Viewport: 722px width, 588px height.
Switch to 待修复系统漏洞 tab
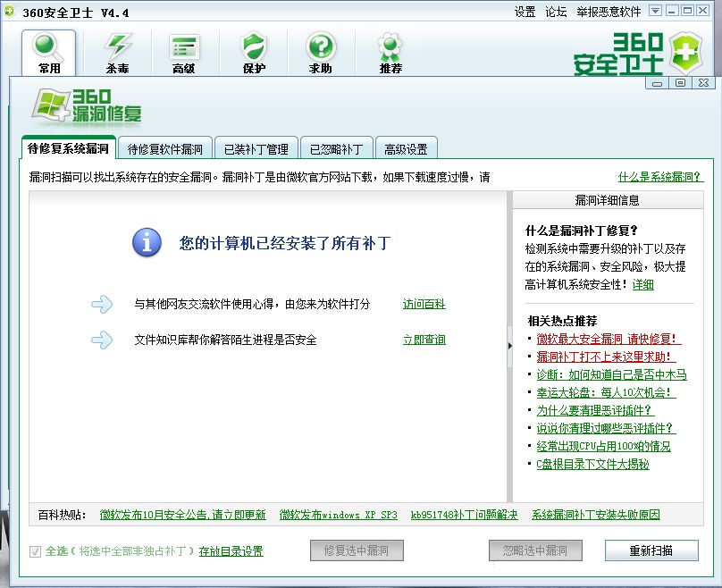68,148
